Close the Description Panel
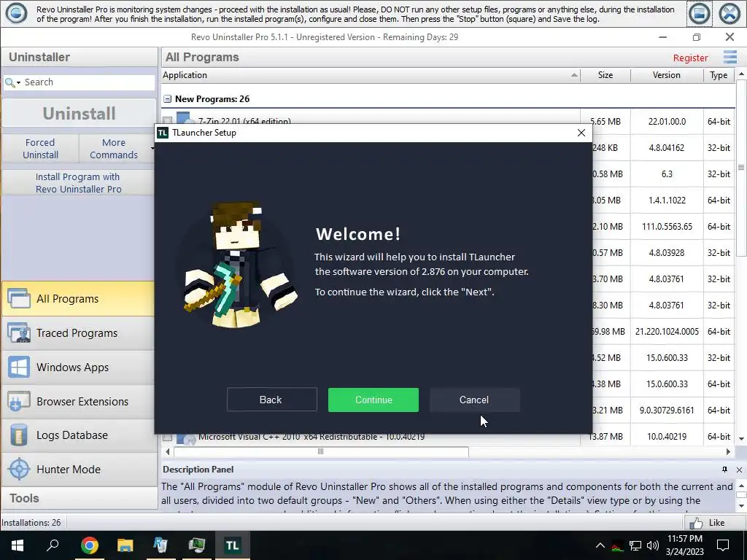747x560 pixels. click(x=739, y=470)
